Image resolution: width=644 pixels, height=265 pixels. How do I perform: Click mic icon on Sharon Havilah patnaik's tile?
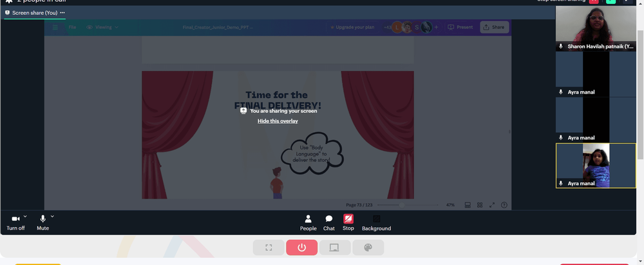coord(561,46)
